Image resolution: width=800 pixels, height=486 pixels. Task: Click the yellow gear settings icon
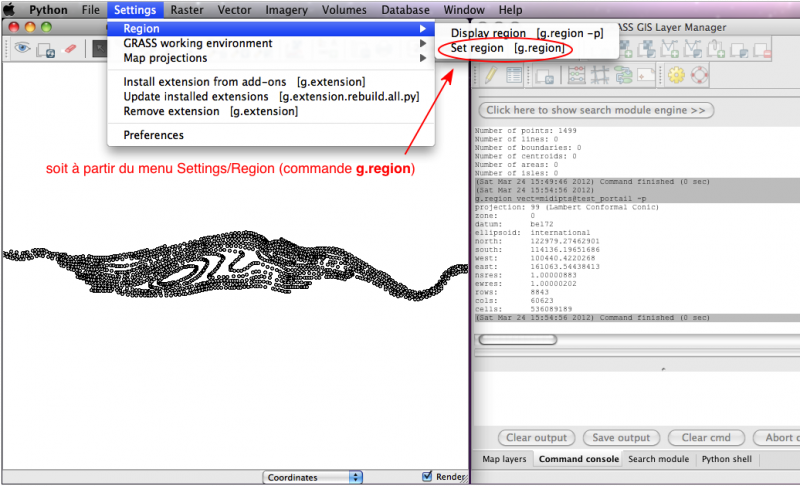tap(675, 75)
